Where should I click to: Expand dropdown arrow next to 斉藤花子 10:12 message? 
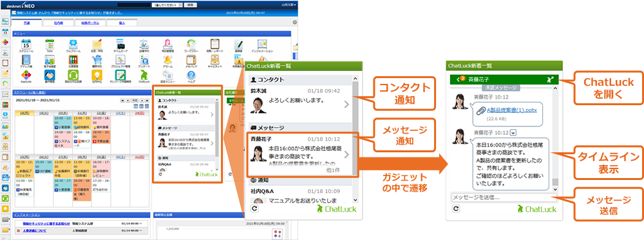[x=513, y=132]
